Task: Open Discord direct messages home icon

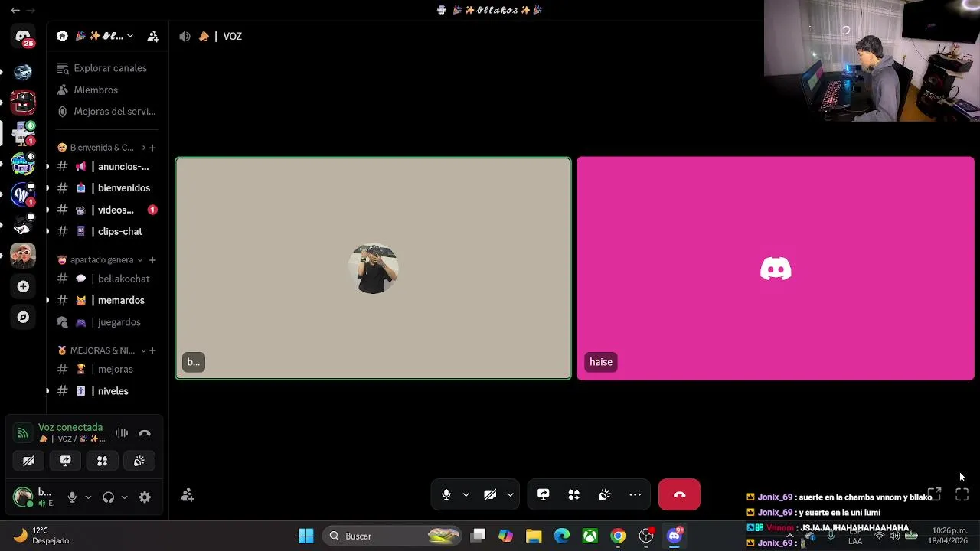Action: click(x=23, y=36)
